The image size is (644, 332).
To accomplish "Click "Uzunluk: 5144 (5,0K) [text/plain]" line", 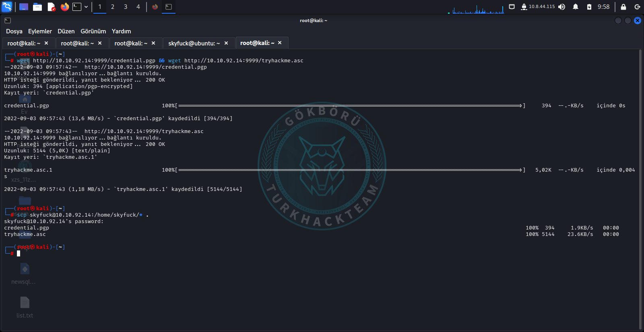I will pos(57,151).
